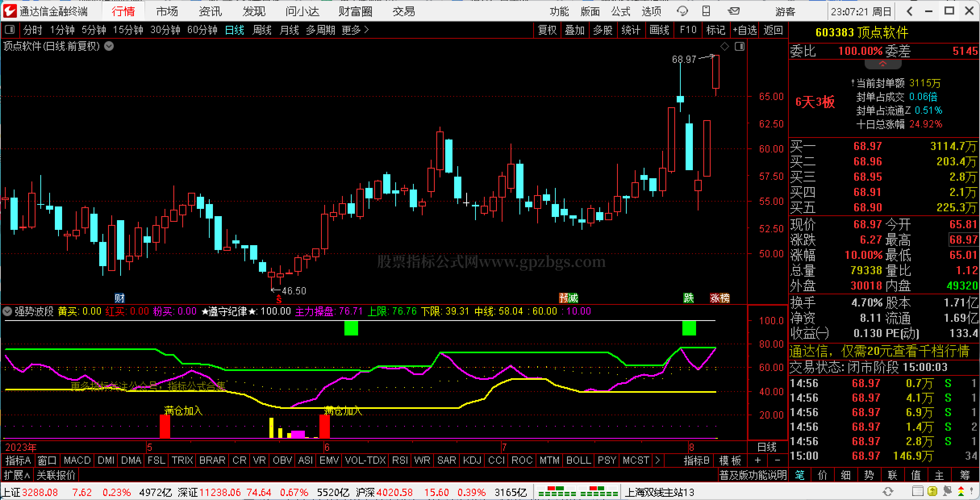Click the 财 financial marker icon on chart
The width and height of the screenshot is (980, 500).
[x=120, y=298]
